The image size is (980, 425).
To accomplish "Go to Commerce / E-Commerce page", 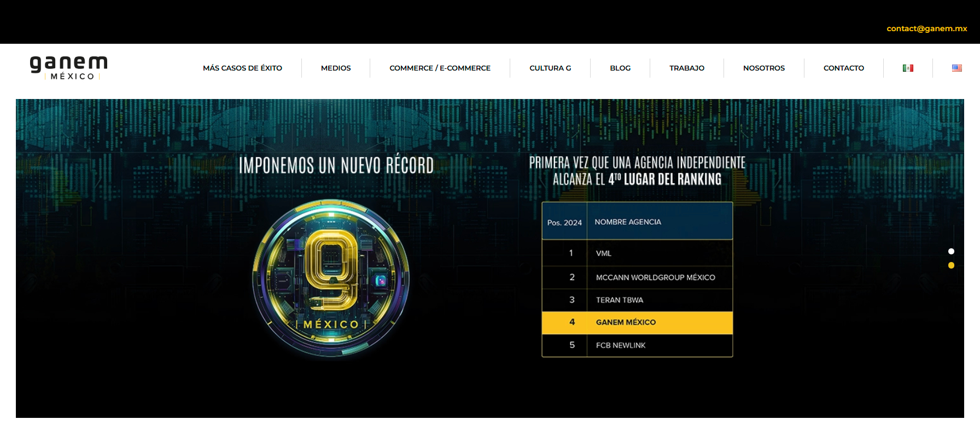I will (440, 68).
